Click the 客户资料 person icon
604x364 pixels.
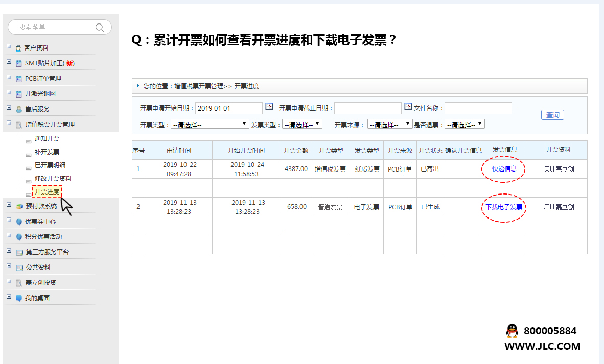pyautogui.click(x=18, y=48)
